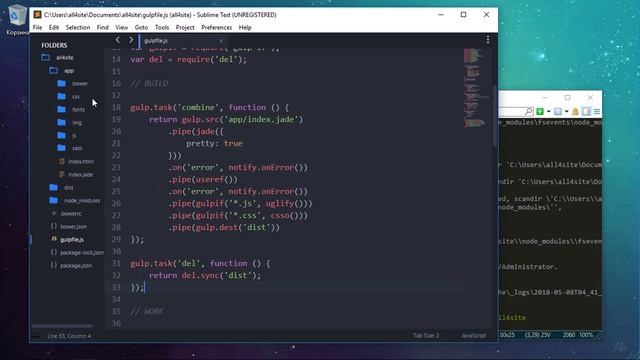Minimize the terminal window
The width and height of the screenshot is (640, 360).
[x=545, y=98]
